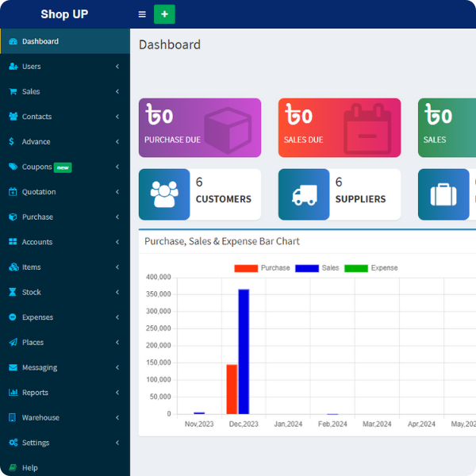Click the Settings gears icon in sidebar

tap(13, 443)
